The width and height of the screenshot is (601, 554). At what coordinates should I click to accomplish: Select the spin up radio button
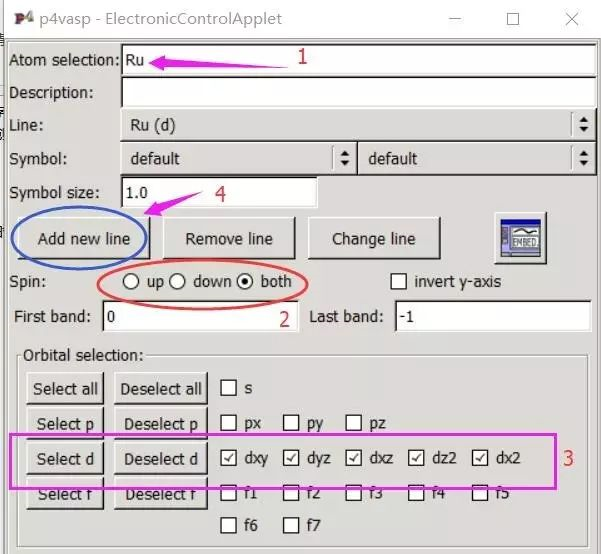click(132, 282)
